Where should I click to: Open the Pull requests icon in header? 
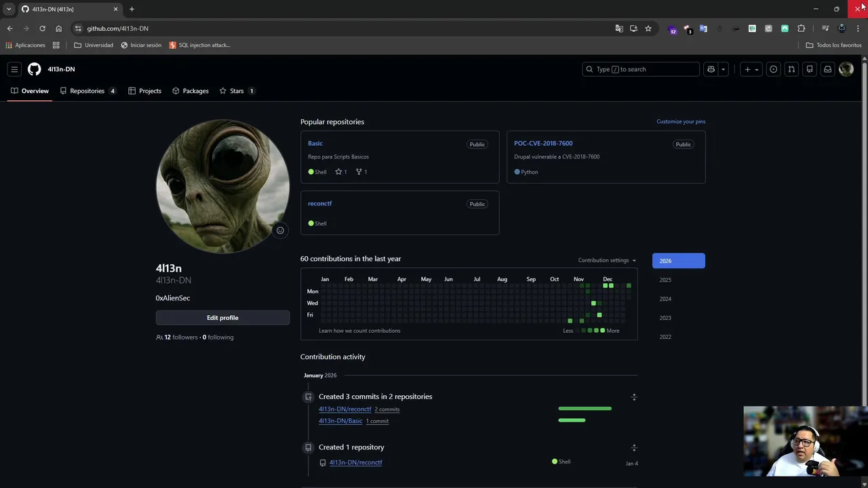(x=791, y=69)
